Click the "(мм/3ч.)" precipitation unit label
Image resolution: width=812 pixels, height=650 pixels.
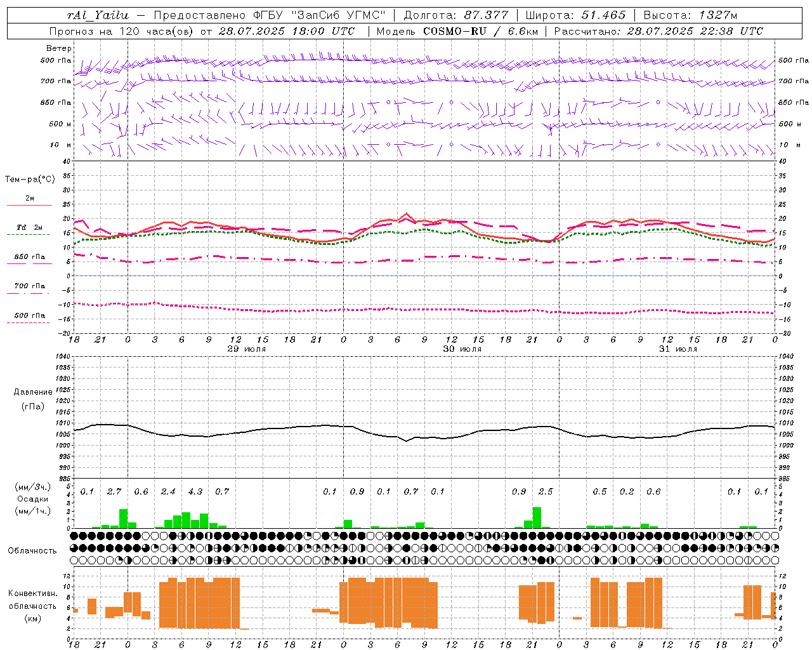point(33,487)
